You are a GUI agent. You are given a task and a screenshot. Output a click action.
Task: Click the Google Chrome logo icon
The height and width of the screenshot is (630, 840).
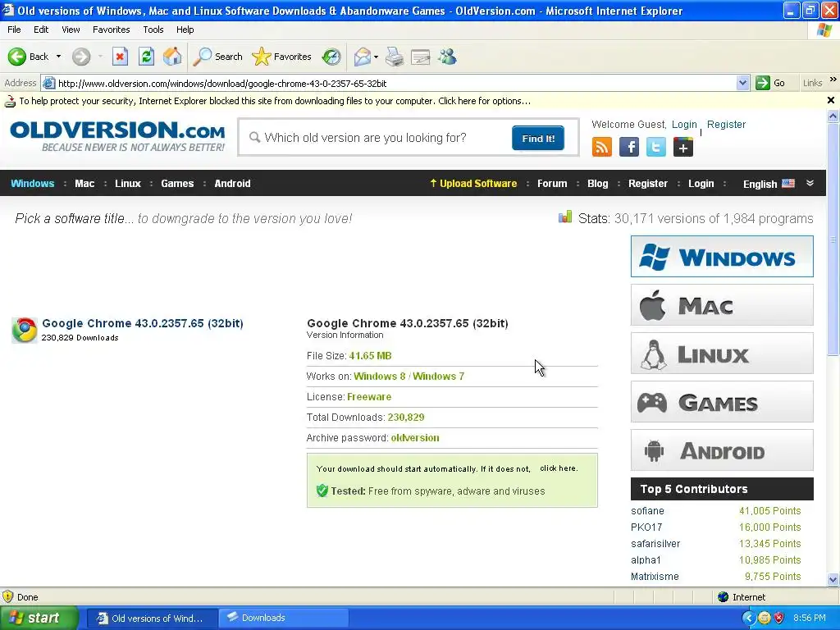click(25, 330)
